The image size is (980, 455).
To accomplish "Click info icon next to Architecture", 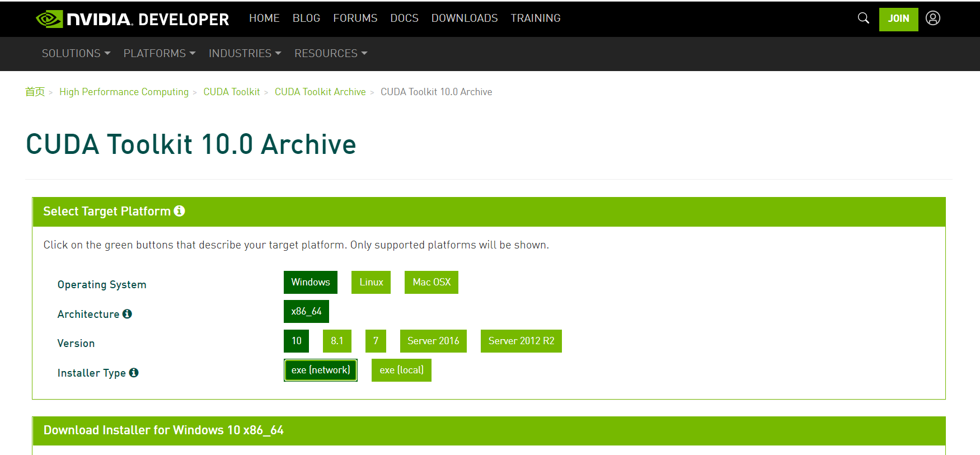I will 127,314.
